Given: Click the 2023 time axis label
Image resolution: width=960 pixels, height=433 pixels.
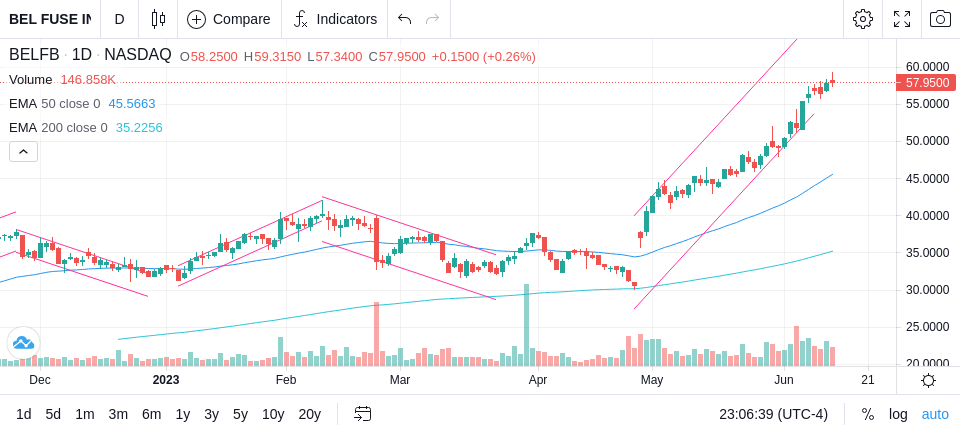Looking at the screenshot, I should pos(166,380).
